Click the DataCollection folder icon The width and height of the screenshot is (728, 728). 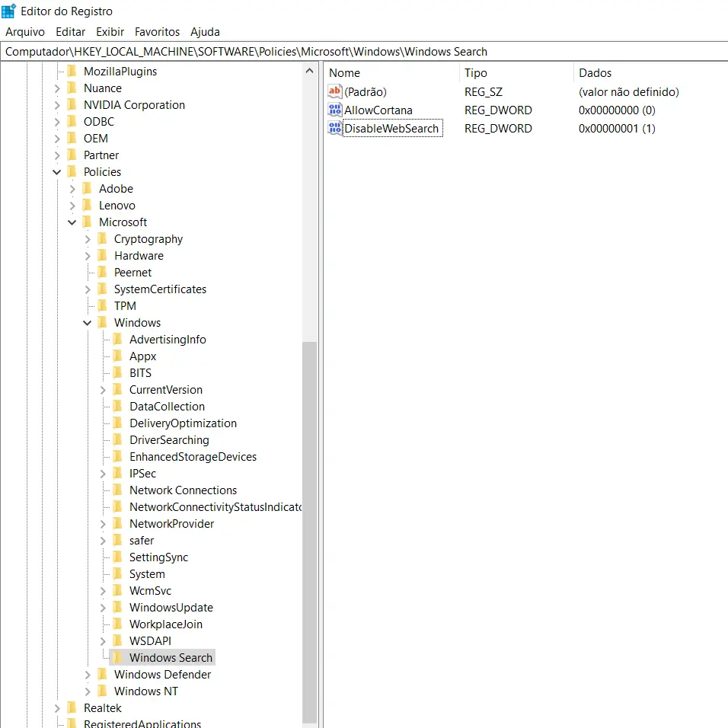point(118,406)
